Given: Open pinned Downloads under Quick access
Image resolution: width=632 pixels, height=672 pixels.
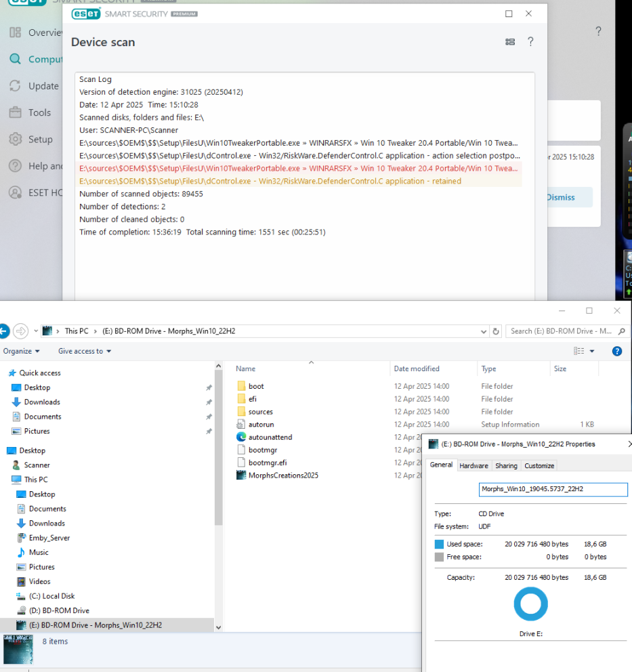Looking at the screenshot, I should [x=42, y=402].
